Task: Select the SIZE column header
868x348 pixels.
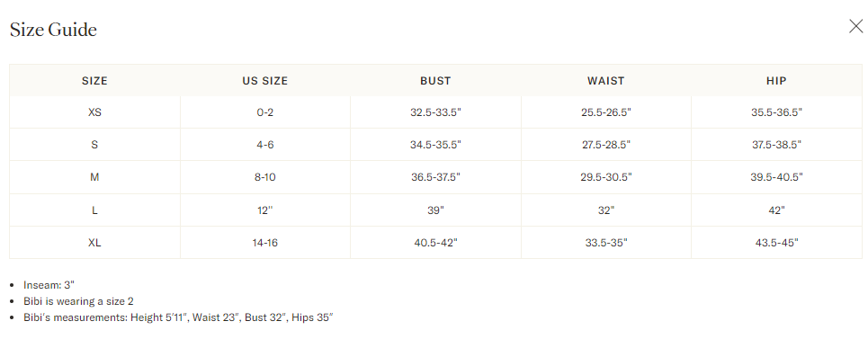Action: pyautogui.click(x=94, y=81)
